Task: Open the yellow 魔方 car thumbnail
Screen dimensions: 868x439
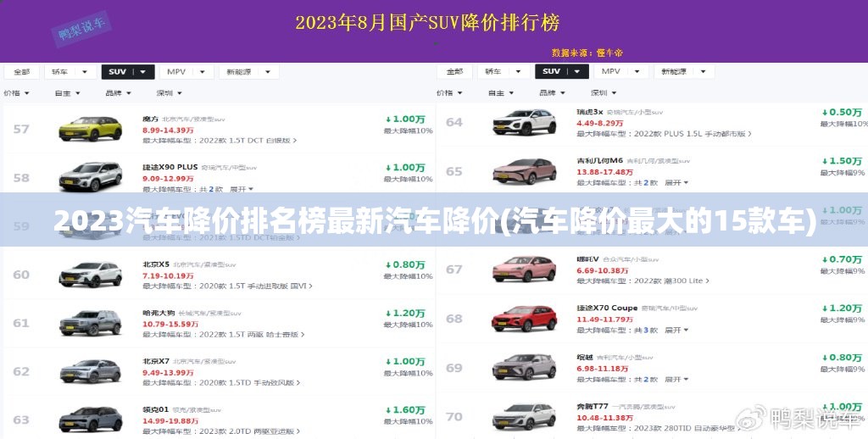Action: click(x=90, y=129)
